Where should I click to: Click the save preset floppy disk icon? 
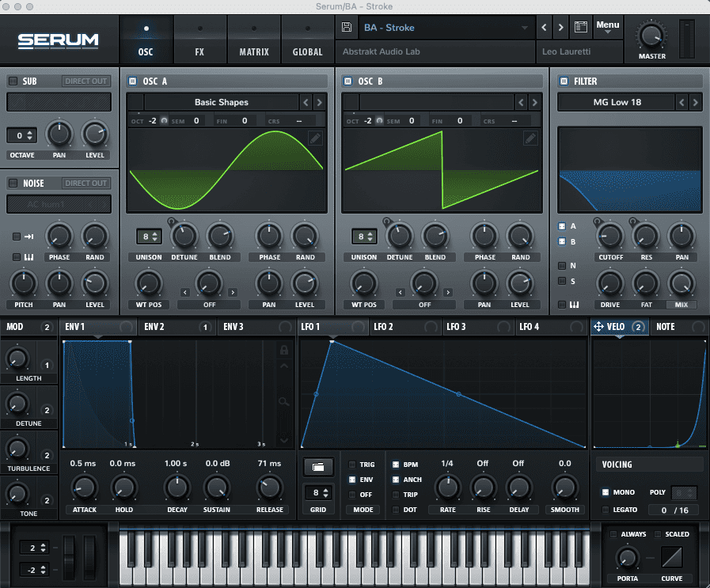coord(347,28)
